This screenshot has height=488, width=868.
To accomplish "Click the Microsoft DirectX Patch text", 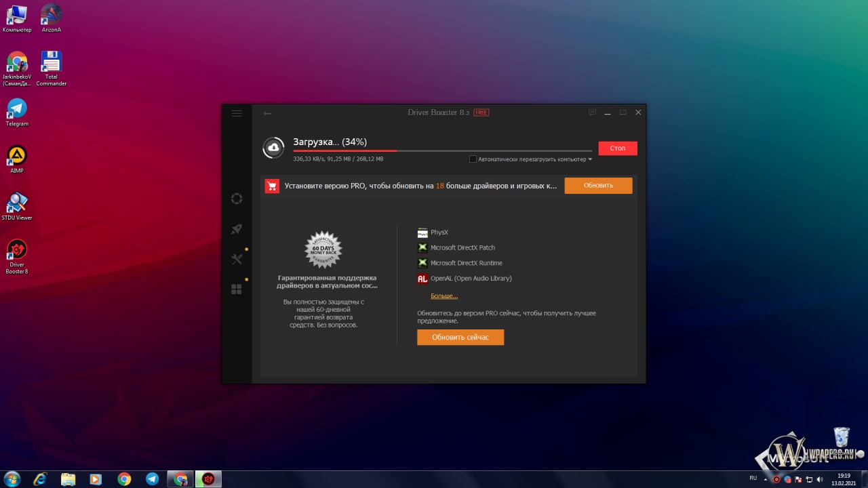I will coord(463,247).
